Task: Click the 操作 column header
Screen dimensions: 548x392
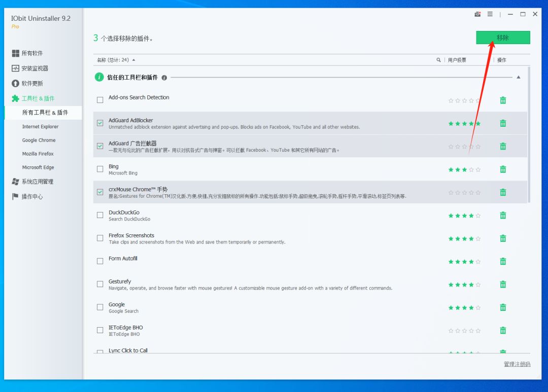Action: point(501,60)
